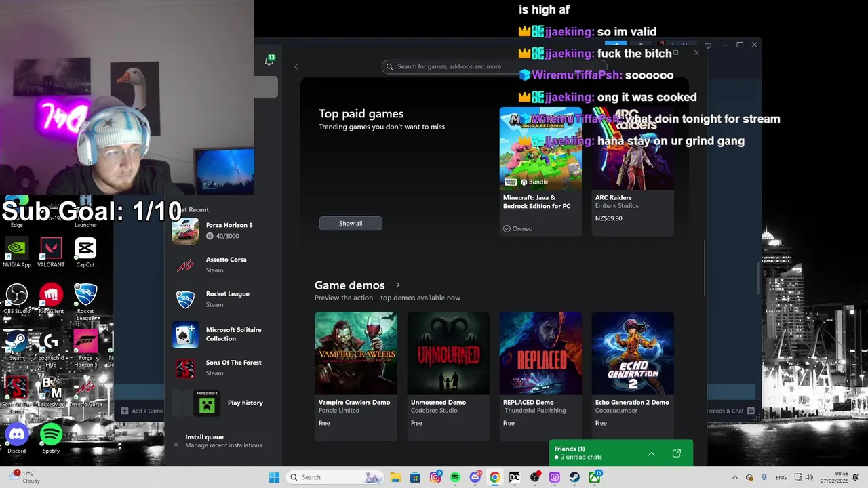Click the Xbox app vertical scrollbar
This screenshot has width=868, height=488.
[x=705, y=268]
